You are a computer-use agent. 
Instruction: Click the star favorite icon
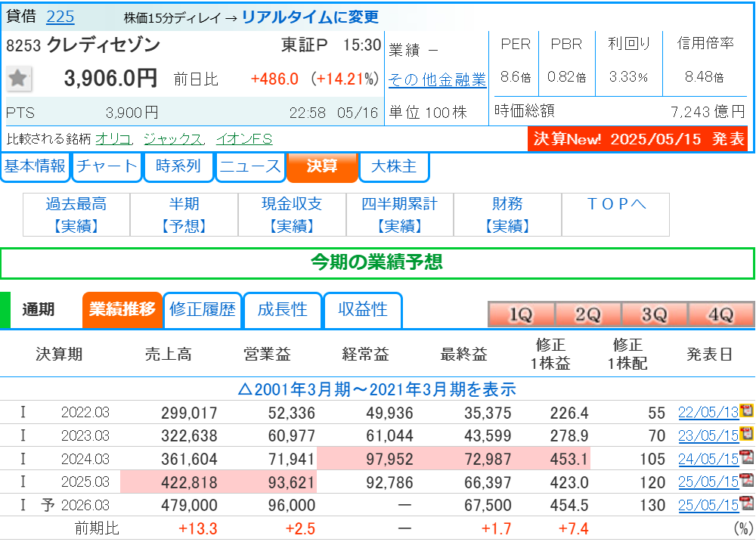coord(19,78)
